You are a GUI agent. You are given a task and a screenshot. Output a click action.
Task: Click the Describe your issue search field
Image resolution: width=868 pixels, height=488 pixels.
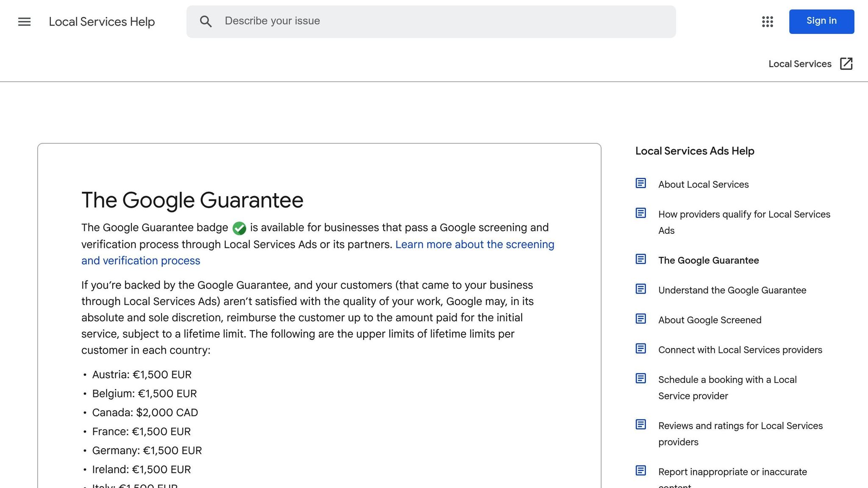tap(381, 21)
